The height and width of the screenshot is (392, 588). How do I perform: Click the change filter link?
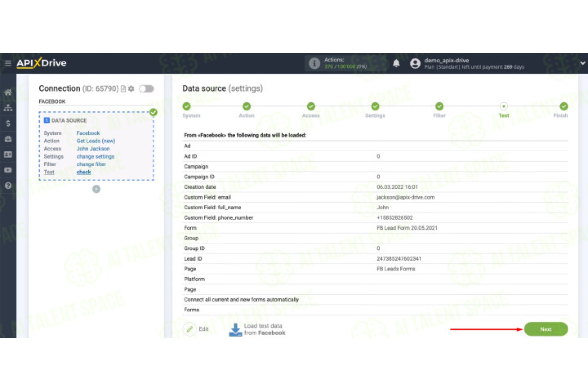pyautogui.click(x=91, y=164)
